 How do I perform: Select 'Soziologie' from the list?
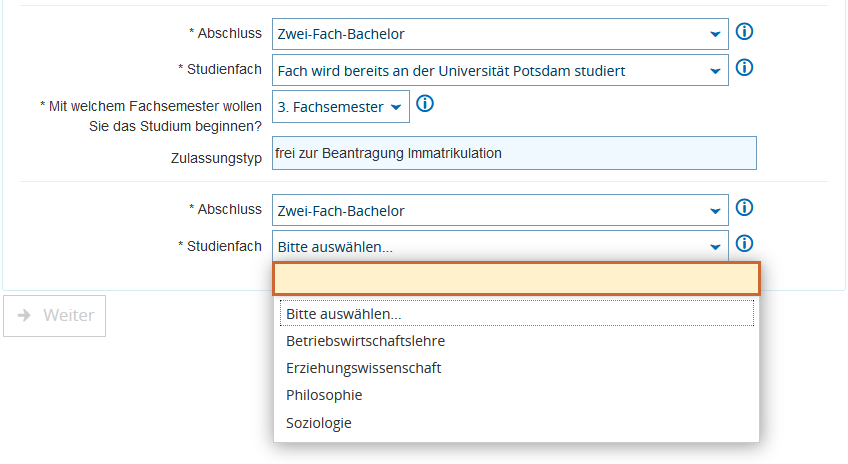tap(319, 423)
